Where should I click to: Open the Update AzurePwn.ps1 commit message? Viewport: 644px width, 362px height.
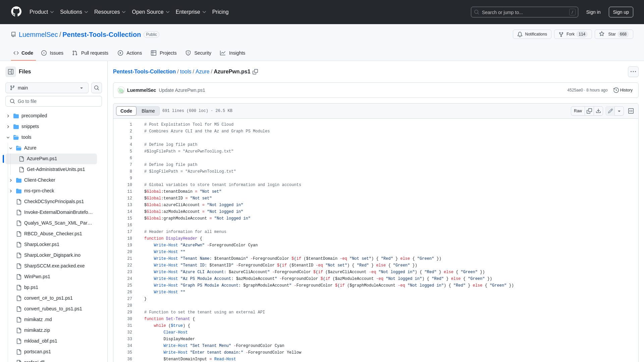(182, 90)
